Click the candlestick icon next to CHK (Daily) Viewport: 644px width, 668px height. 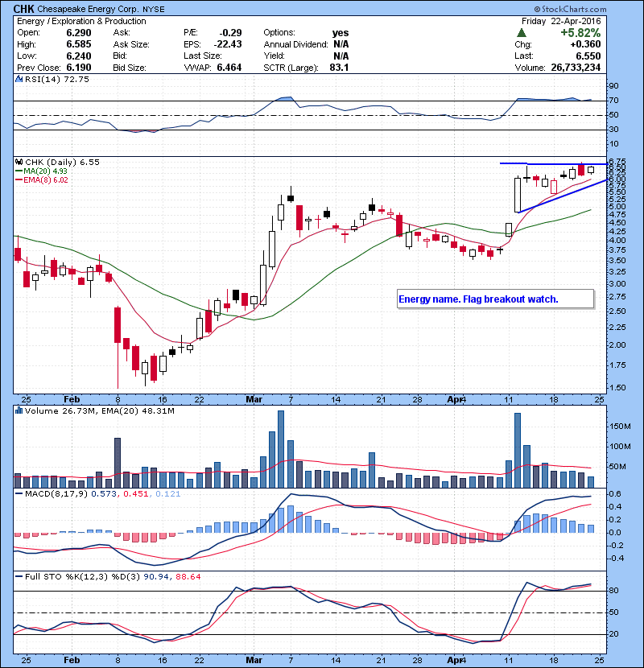(x=19, y=163)
